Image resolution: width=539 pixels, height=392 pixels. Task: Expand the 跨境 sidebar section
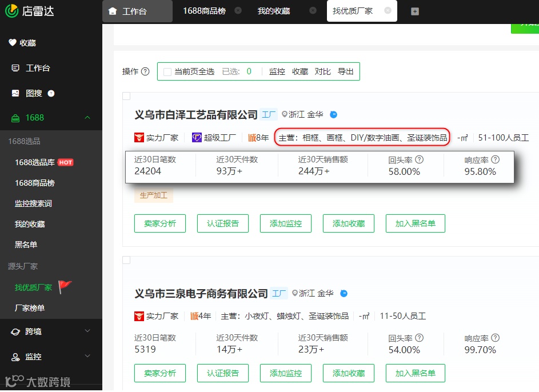click(x=87, y=331)
